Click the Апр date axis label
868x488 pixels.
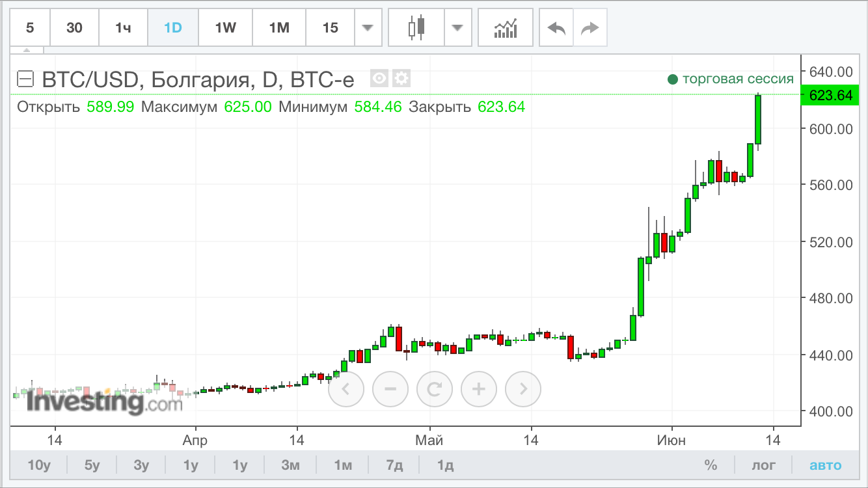pos(195,441)
